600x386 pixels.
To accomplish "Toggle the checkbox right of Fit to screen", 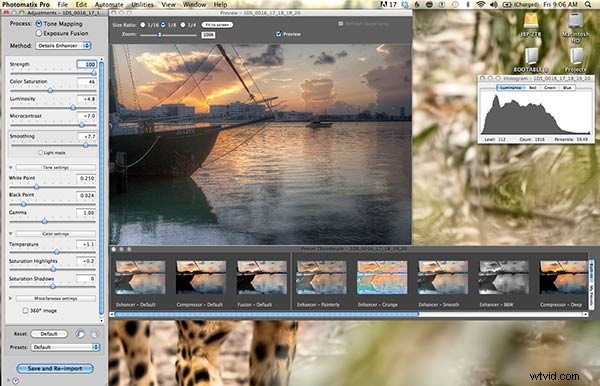I will 341,24.
